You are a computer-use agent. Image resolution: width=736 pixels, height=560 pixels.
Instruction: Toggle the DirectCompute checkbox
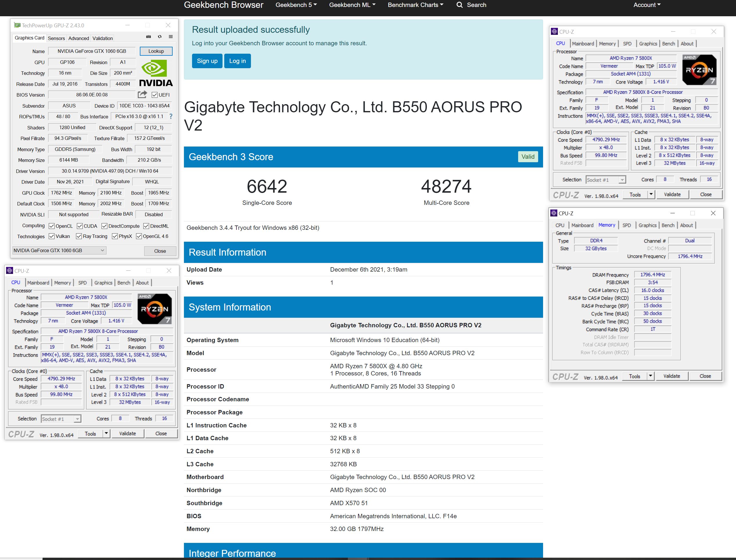104,226
